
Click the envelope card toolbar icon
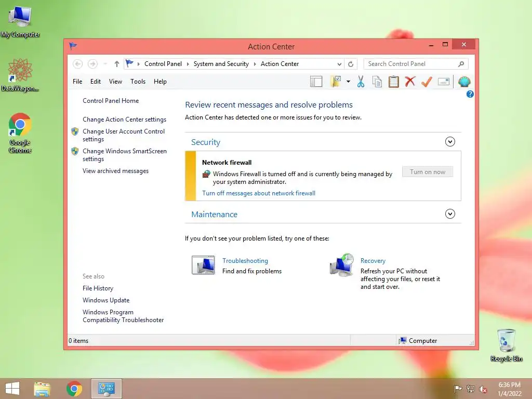coord(444,82)
